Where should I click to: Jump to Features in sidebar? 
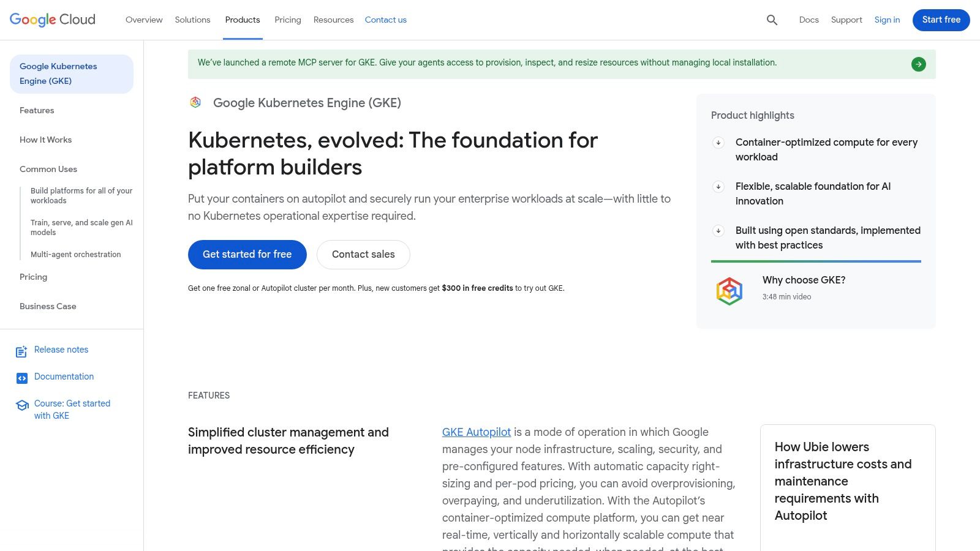(37, 110)
